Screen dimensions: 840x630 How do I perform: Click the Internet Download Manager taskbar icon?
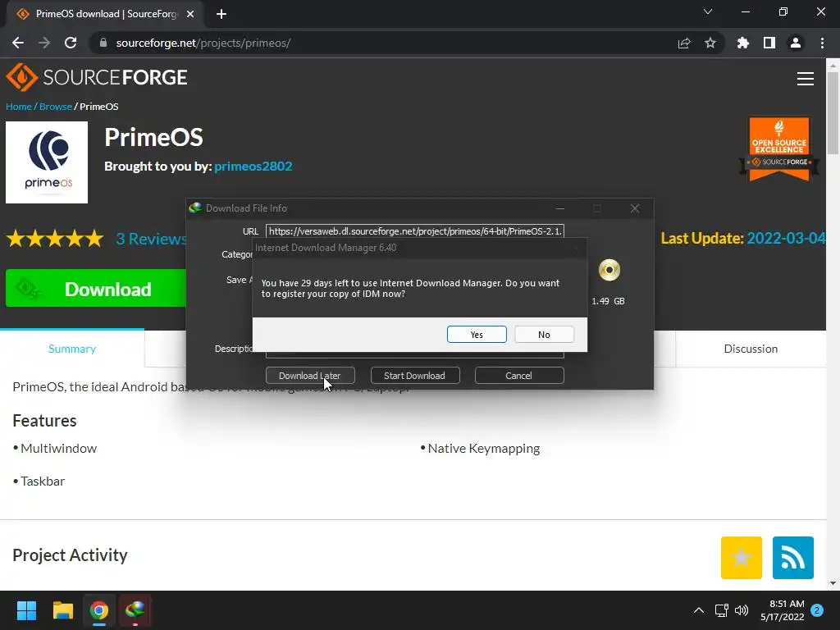click(x=135, y=610)
